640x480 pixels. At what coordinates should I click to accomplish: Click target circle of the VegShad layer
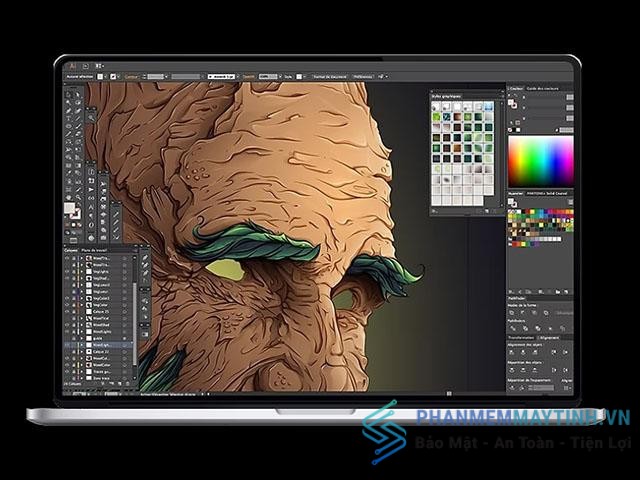125,278
